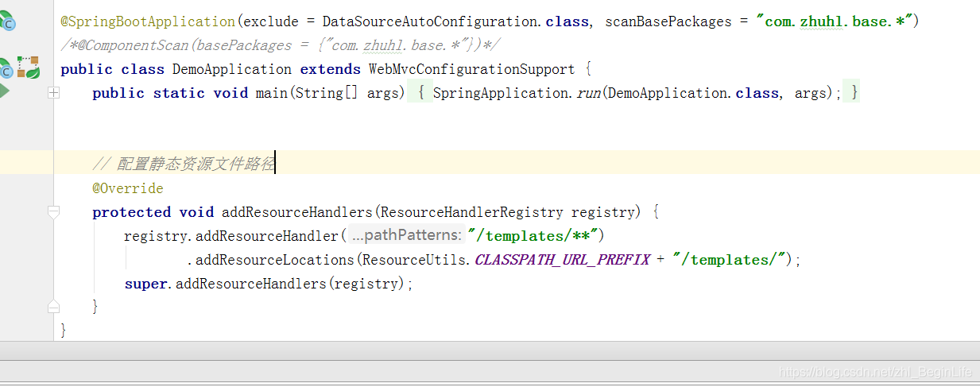The width and height of the screenshot is (980, 387).
Task: Collapse the addResourceHandlers method fold marker
Action: 53,212
